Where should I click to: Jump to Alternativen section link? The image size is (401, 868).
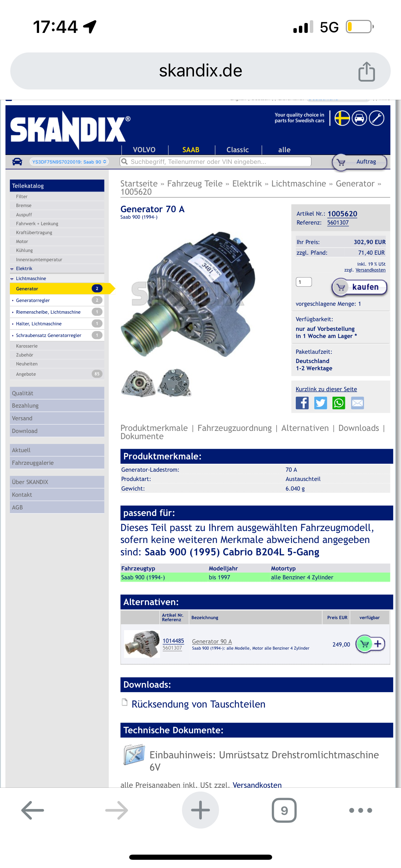click(x=305, y=428)
